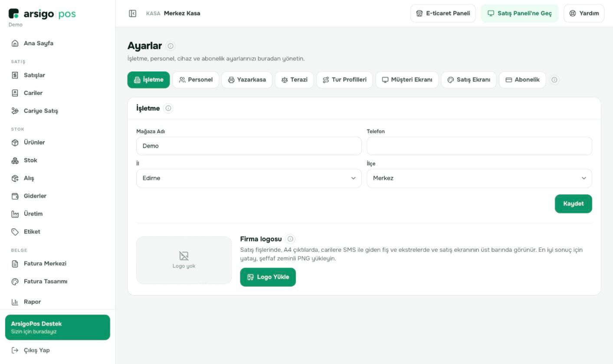Select the Terazi tab
This screenshot has width=613, height=364.
tap(294, 80)
